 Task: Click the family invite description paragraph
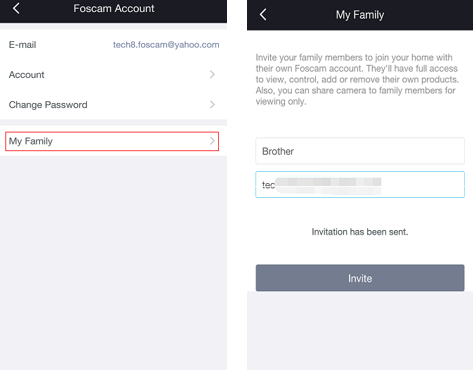[357, 79]
